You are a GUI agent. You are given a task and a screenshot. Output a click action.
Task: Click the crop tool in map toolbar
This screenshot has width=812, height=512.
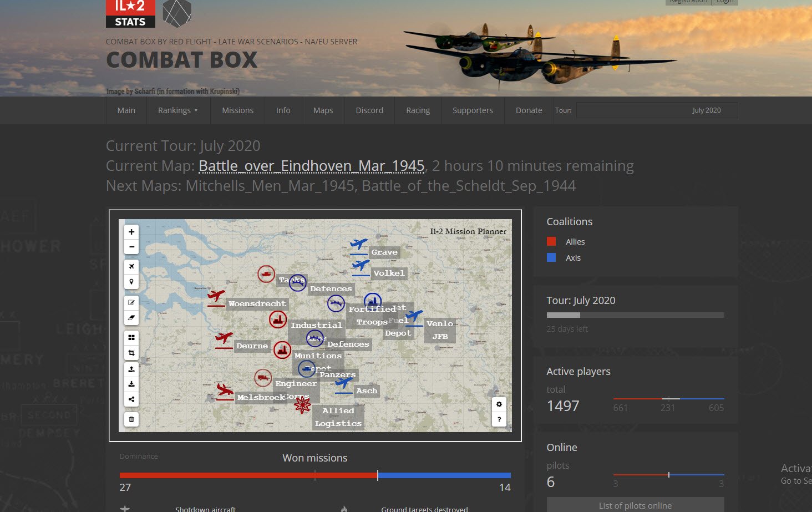point(131,353)
